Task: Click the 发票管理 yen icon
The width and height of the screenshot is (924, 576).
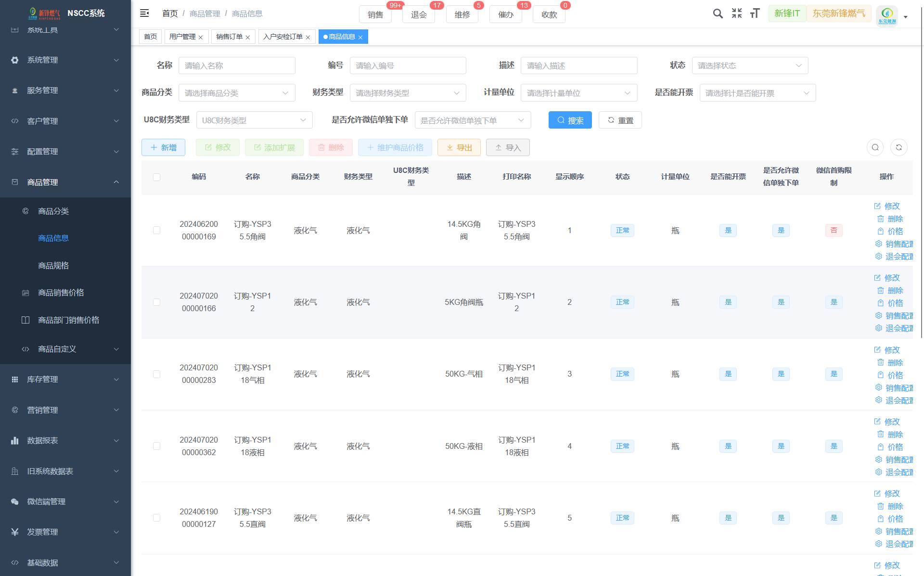Action: (15, 532)
